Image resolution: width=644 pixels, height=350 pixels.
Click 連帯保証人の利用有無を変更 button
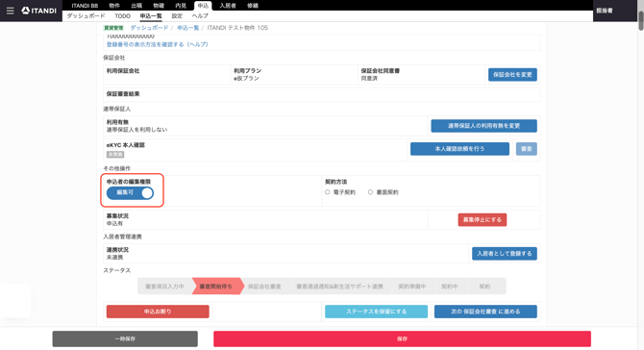click(x=483, y=126)
